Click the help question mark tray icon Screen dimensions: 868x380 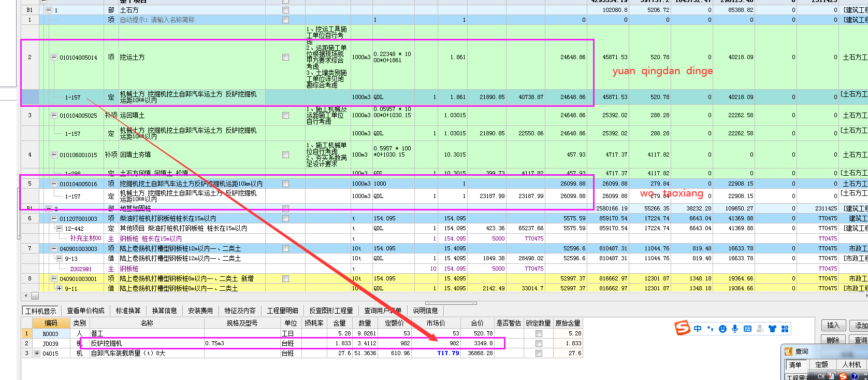[x=855, y=376]
